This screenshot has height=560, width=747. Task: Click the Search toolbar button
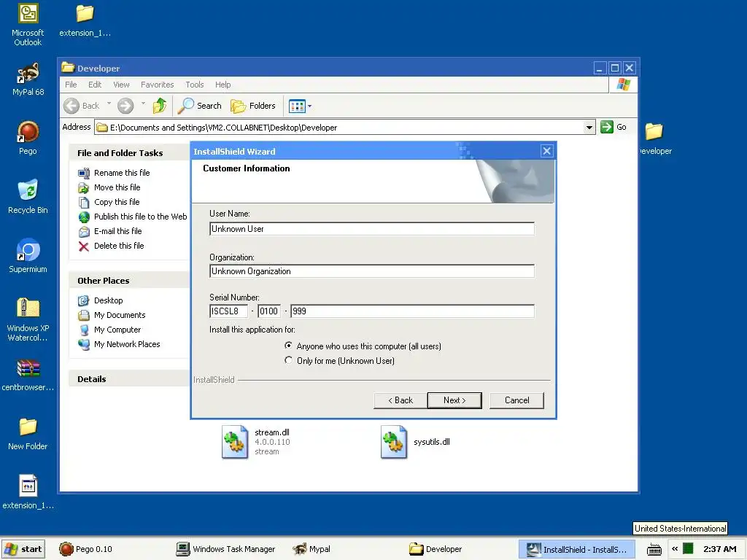[199, 105]
